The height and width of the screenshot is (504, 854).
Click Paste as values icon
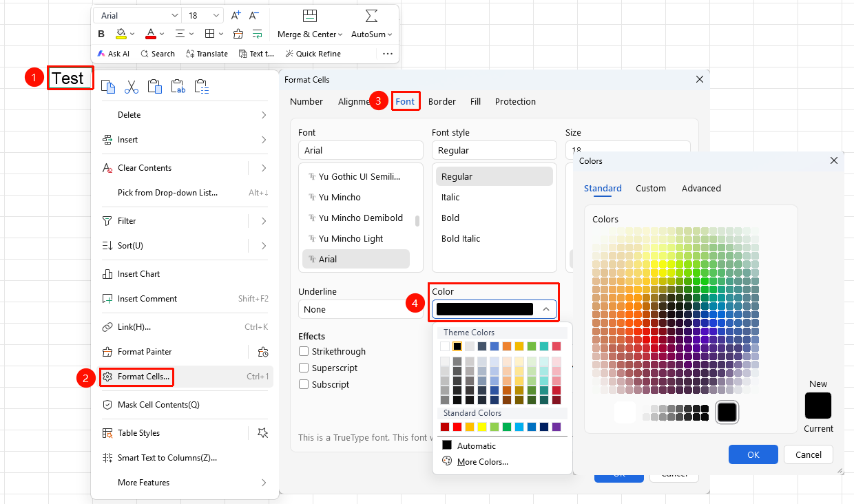[178, 87]
